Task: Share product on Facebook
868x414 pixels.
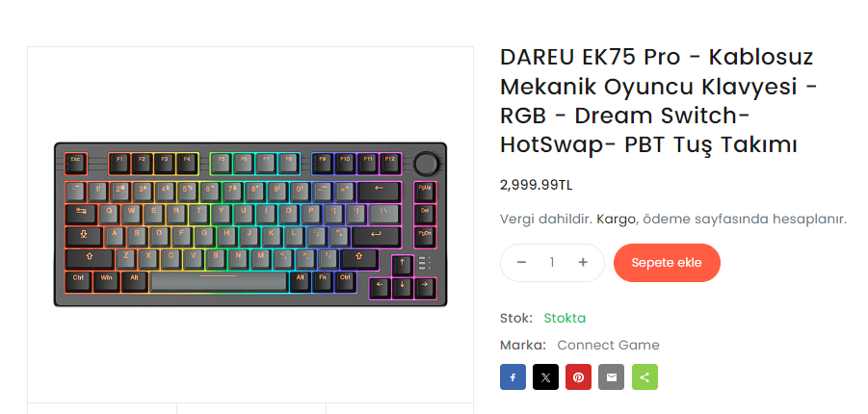Action: [x=513, y=376]
